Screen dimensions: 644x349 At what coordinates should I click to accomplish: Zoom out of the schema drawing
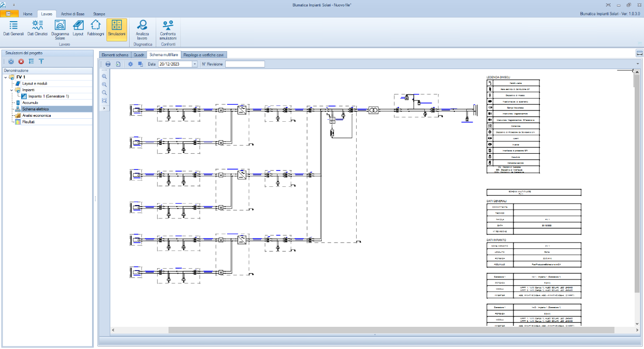point(104,92)
